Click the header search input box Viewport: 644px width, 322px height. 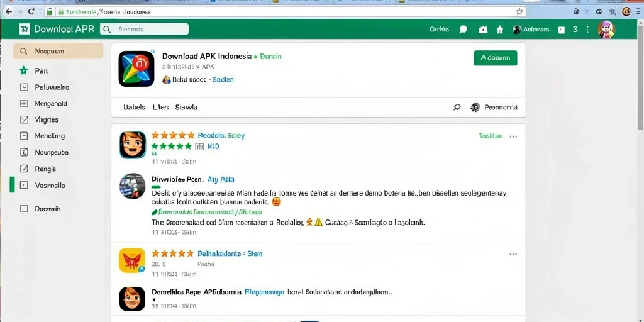click(x=145, y=29)
